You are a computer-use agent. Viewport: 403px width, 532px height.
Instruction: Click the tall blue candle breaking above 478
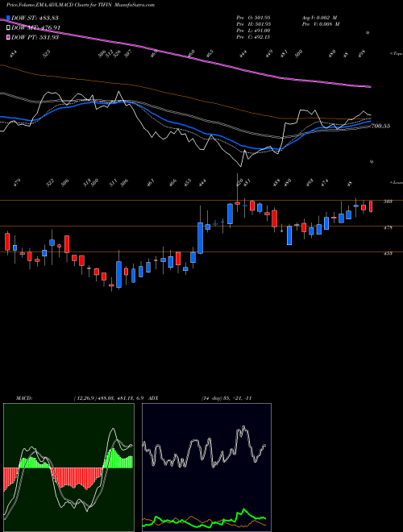pos(201,238)
